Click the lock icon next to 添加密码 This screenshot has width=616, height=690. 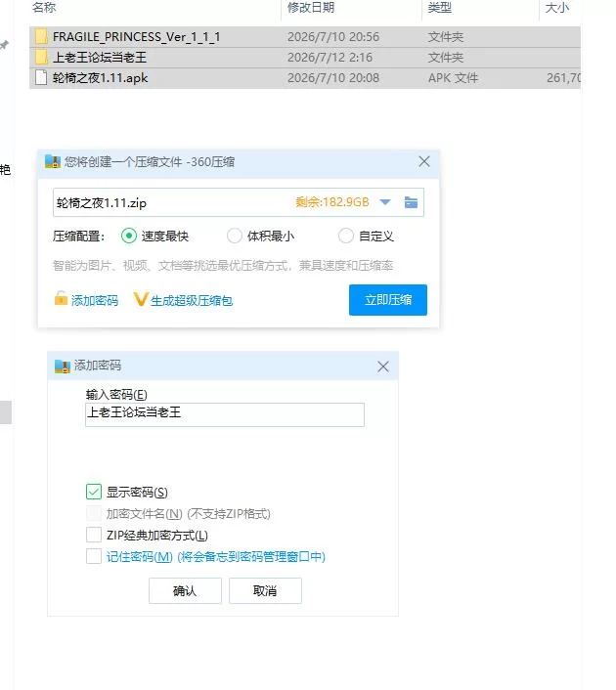pos(61,299)
